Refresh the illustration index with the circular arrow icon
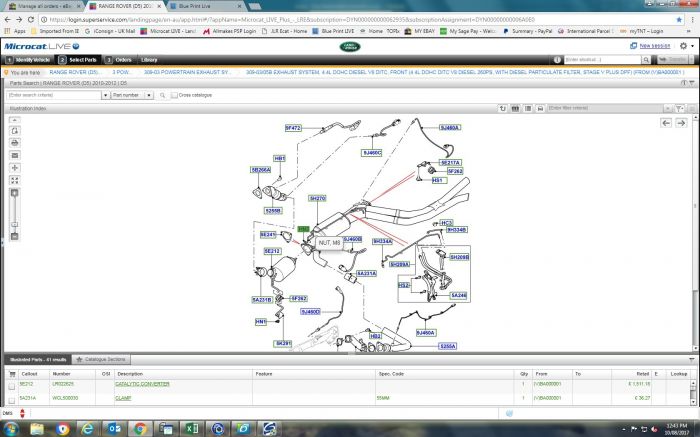The height and width of the screenshot is (437, 700). coord(503,108)
